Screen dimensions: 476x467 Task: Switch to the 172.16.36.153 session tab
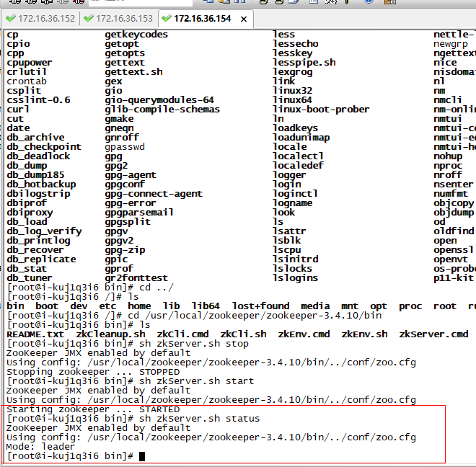point(119,19)
